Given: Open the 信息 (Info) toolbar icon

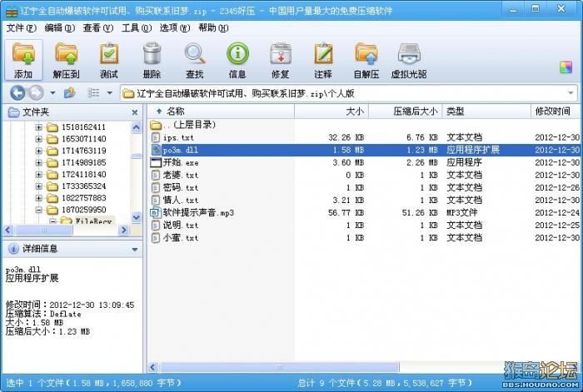Looking at the screenshot, I should click(x=237, y=60).
